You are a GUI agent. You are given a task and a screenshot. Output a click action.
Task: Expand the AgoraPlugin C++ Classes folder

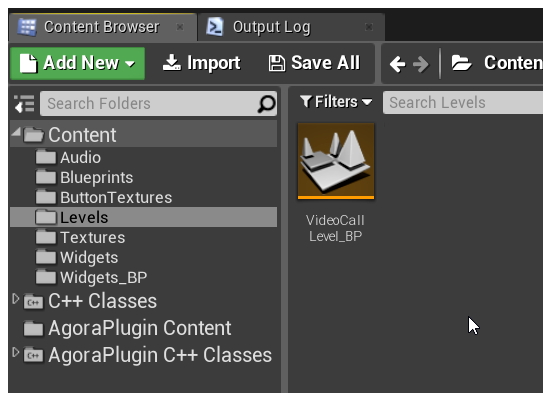point(15,352)
